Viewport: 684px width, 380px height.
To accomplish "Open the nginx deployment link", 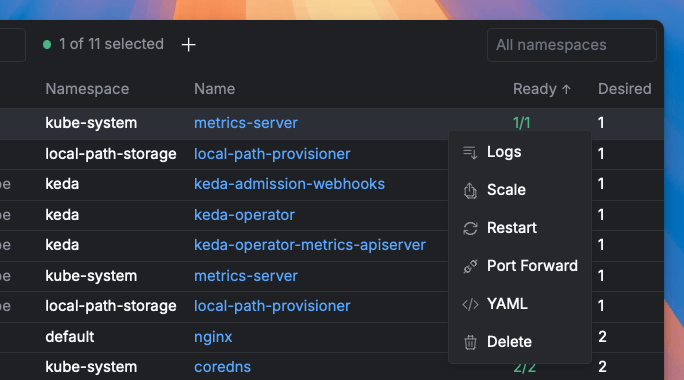I will 213,337.
